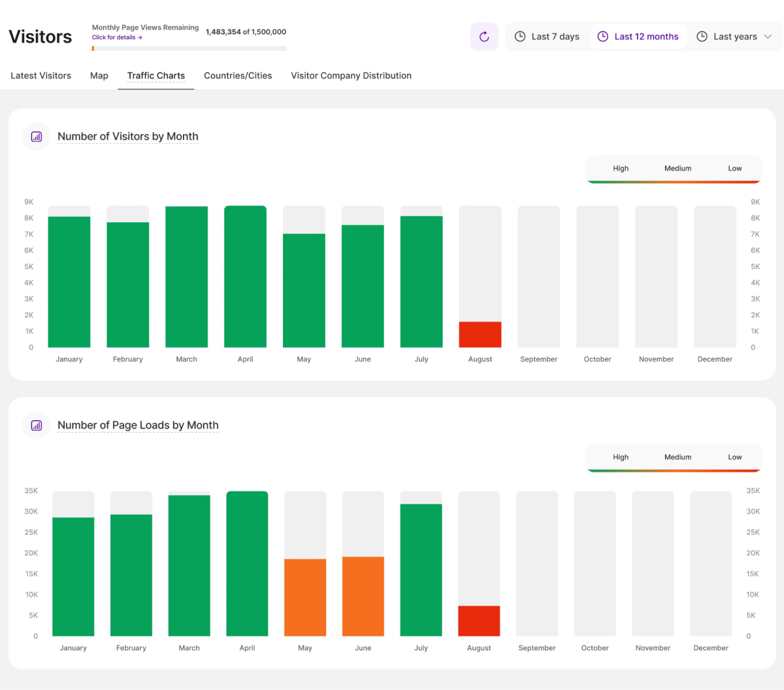Click clock icon beside Last years

click(702, 37)
